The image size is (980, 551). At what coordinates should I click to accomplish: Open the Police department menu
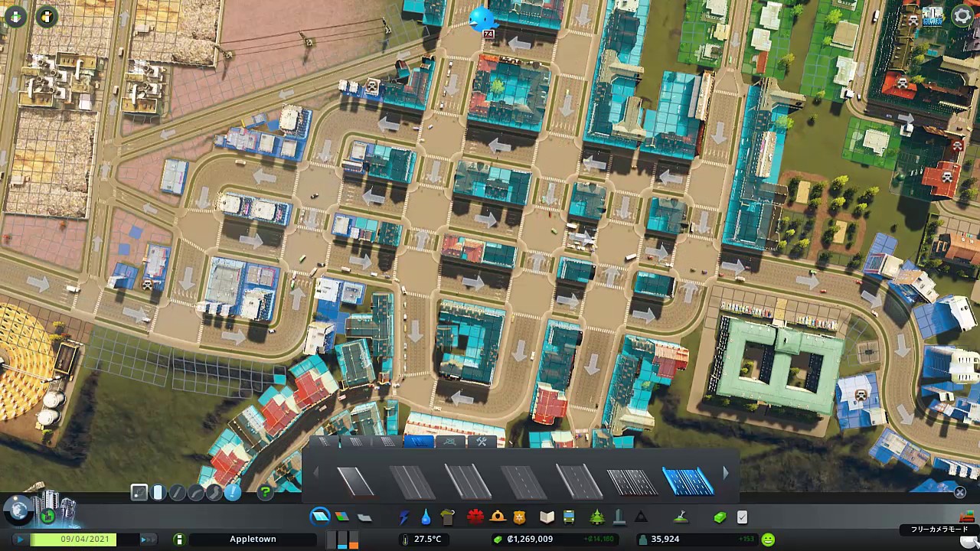[x=520, y=517]
